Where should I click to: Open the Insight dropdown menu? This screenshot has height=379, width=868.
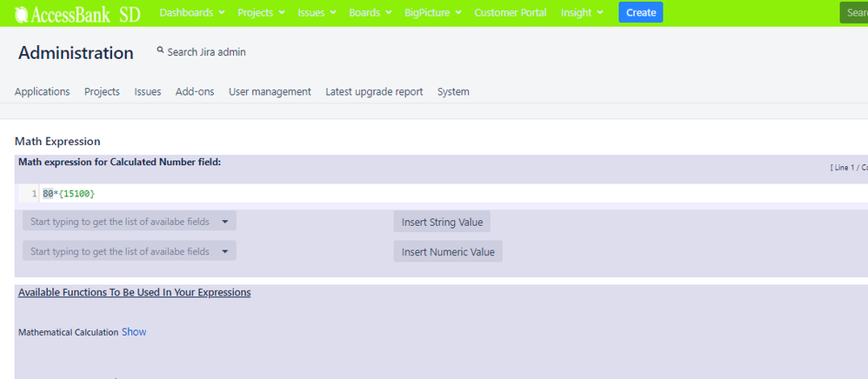(x=582, y=12)
